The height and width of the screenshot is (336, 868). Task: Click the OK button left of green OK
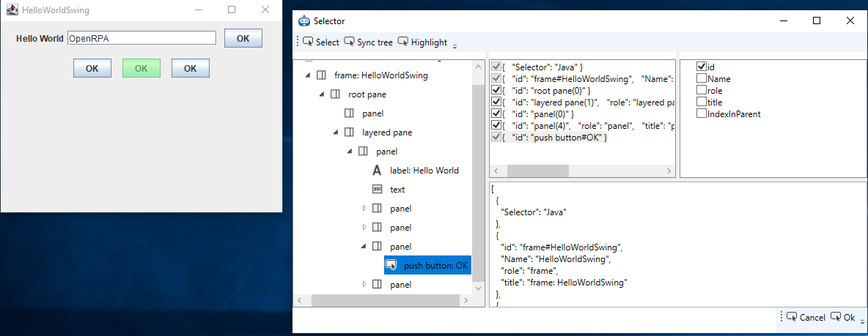[92, 69]
